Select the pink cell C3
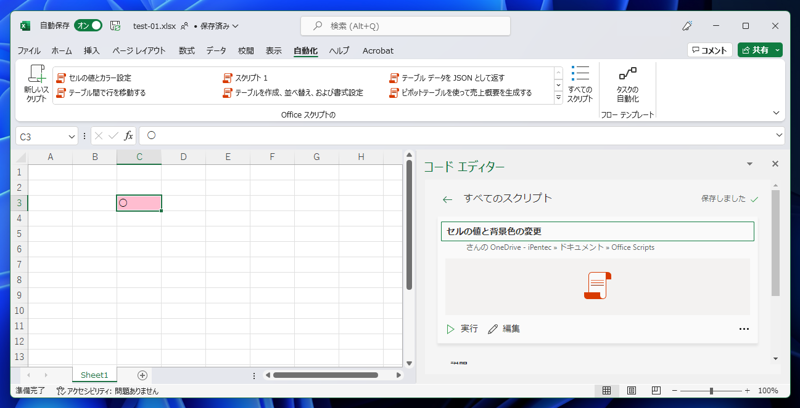 (x=139, y=203)
